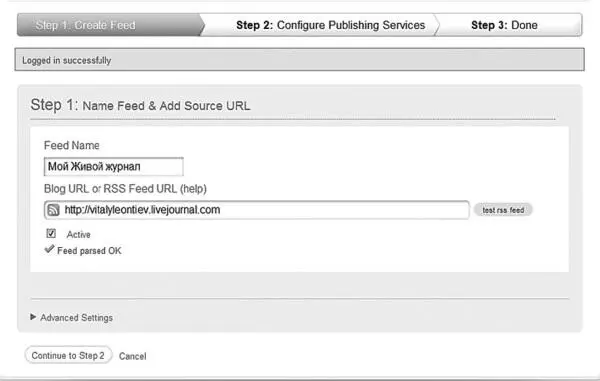
Task: Click the Active checkbox label
Action: point(78,234)
